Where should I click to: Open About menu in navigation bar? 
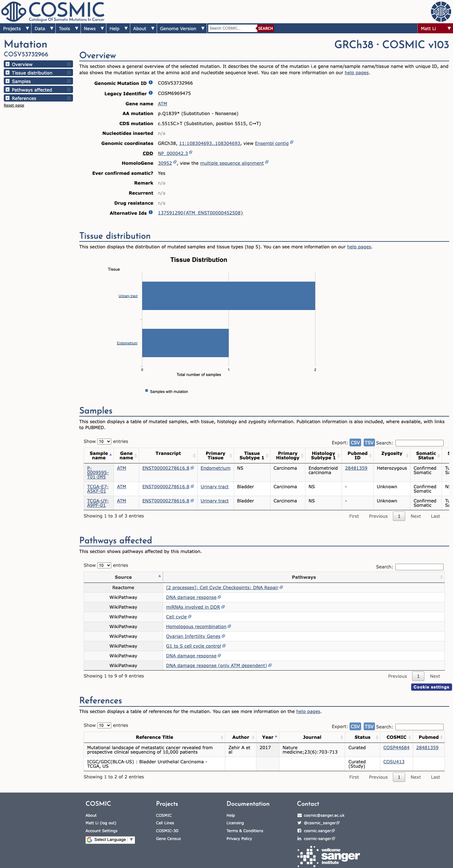pyautogui.click(x=143, y=28)
